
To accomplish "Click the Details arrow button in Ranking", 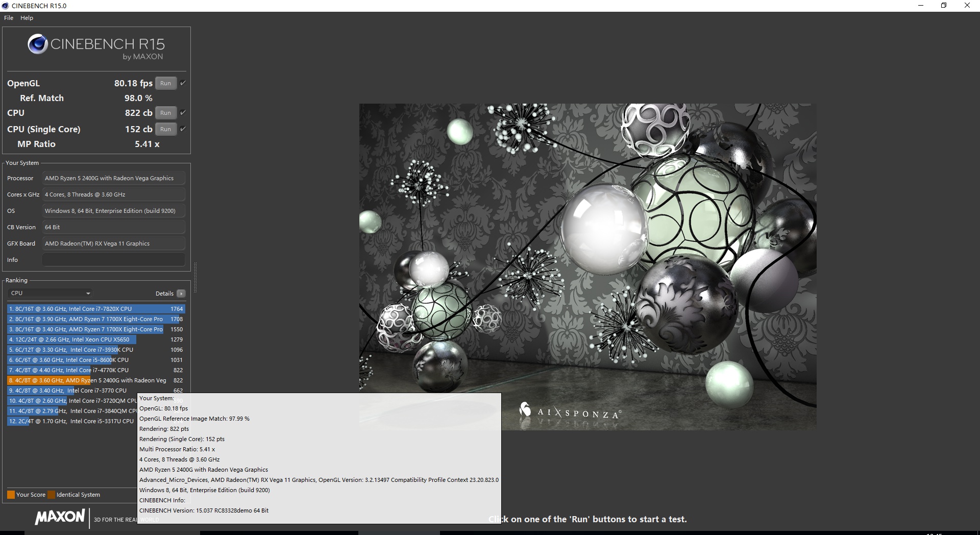I will click(181, 294).
